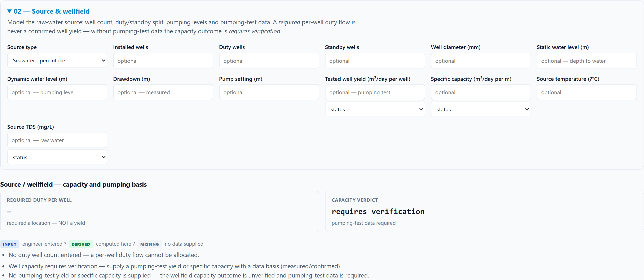Select the Drawdown (m) measured field
644x280 pixels.
point(163,92)
